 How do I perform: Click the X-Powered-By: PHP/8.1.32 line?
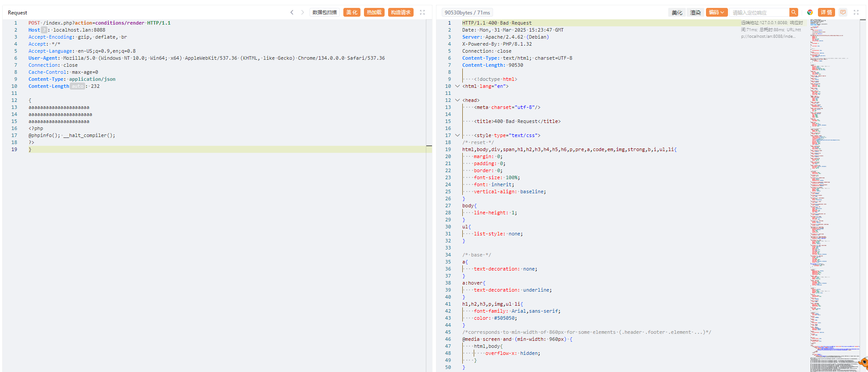click(x=497, y=44)
